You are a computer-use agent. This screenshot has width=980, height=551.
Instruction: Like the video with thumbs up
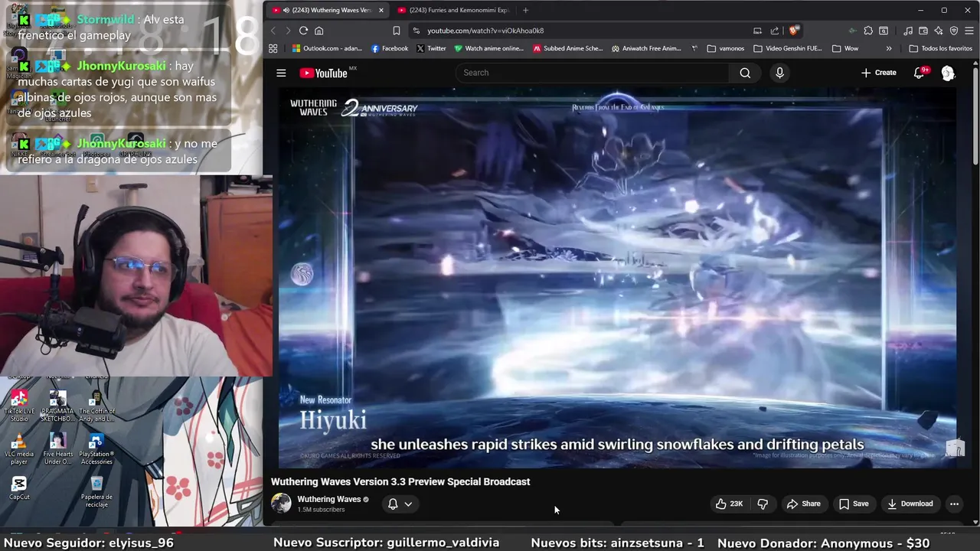tap(729, 504)
